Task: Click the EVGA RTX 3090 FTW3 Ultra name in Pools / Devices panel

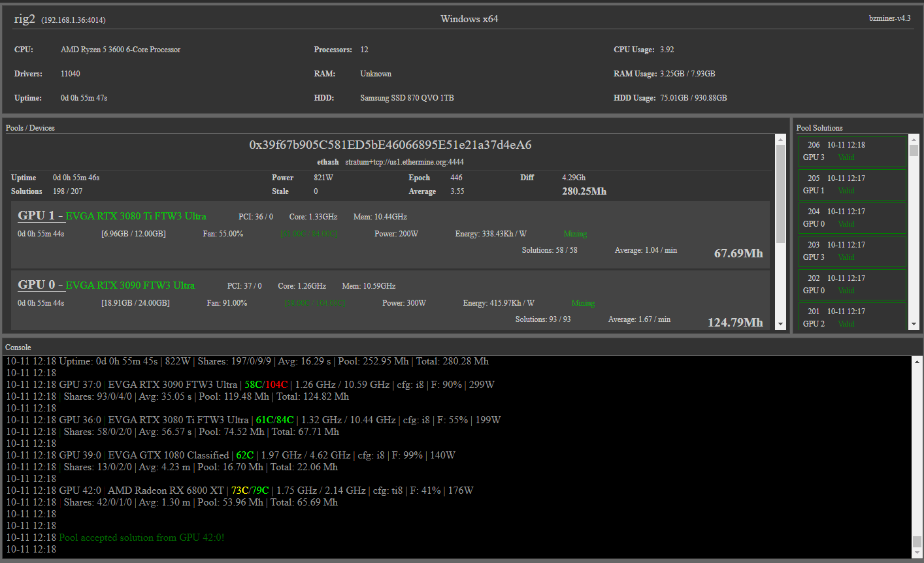Action: pos(130,285)
